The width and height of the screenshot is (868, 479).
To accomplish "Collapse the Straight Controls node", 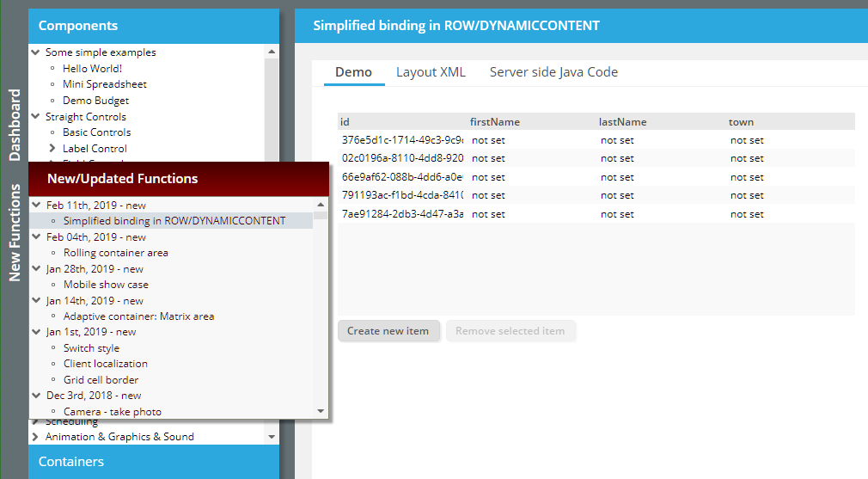I will 35,117.
